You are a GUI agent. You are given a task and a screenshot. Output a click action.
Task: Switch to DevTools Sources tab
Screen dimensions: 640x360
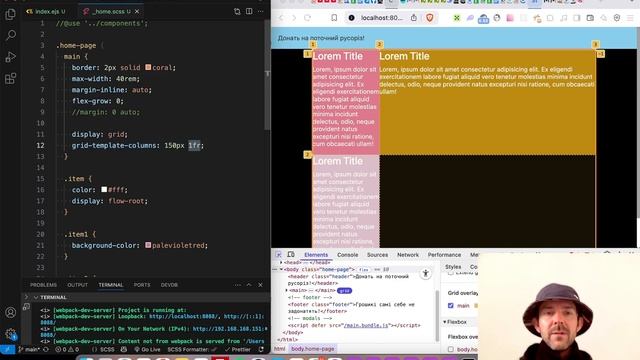(x=377, y=255)
